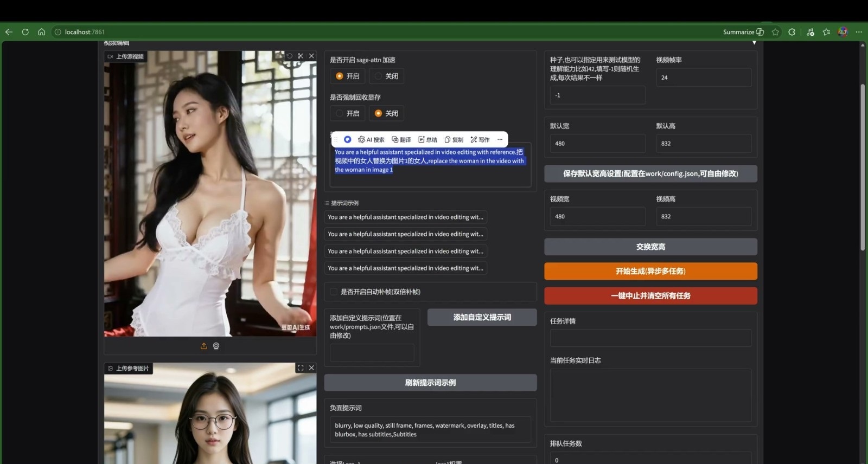Open the media music-note toolbar icon
The width and height of the screenshot is (868, 464).
[810, 32]
